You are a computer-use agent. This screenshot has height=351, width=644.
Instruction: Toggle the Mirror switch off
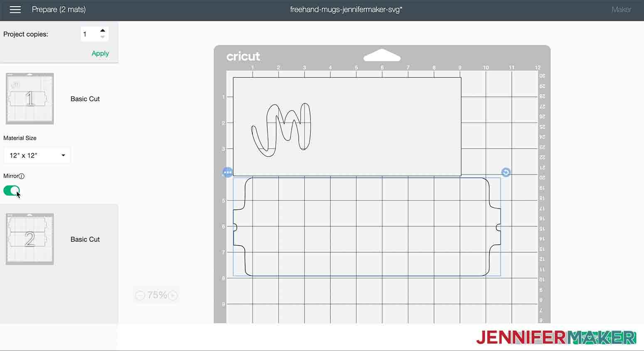click(x=12, y=191)
